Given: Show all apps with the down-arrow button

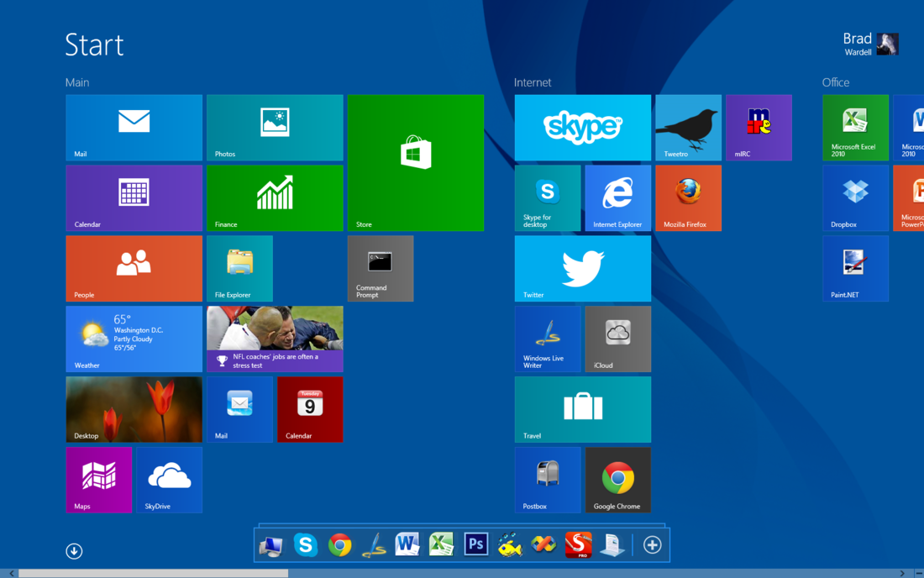Looking at the screenshot, I should pos(74,551).
